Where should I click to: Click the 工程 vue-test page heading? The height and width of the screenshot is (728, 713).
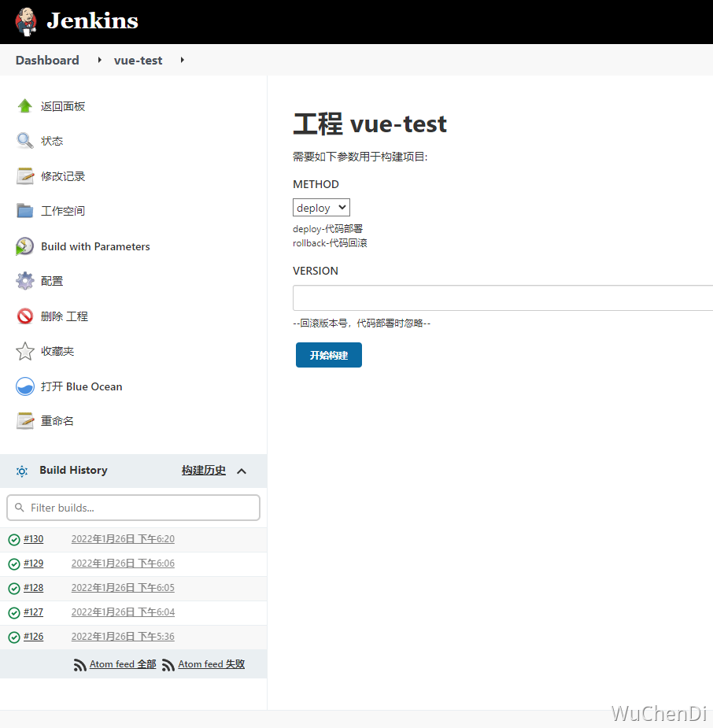point(370,124)
